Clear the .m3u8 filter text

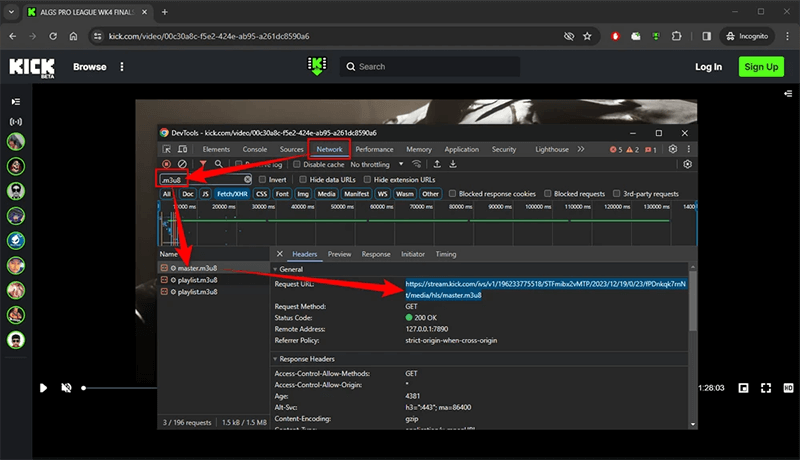[x=247, y=180]
